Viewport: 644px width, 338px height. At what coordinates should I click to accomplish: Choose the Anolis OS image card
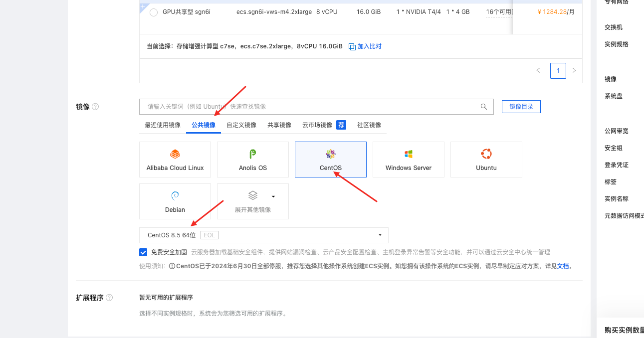(x=253, y=160)
